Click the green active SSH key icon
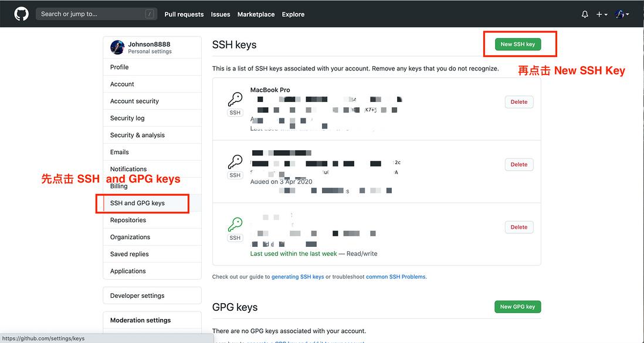 click(x=235, y=224)
